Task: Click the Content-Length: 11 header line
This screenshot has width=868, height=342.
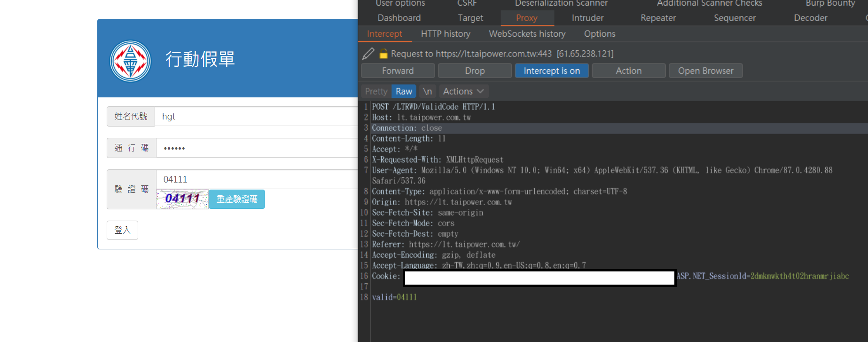Action: point(408,138)
